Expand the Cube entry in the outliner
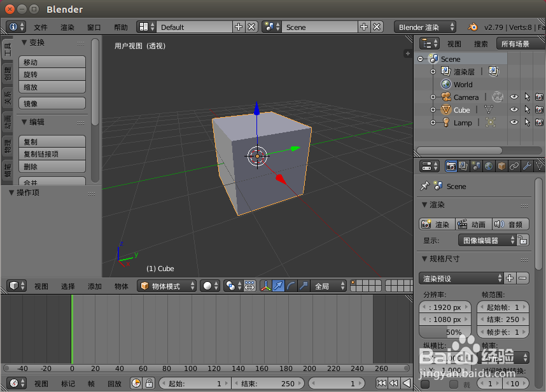 click(432, 109)
